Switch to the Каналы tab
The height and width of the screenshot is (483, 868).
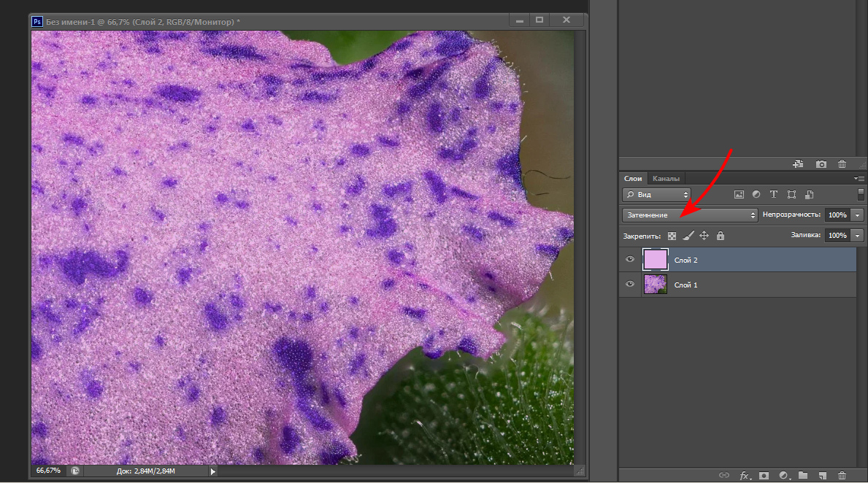click(x=665, y=178)
